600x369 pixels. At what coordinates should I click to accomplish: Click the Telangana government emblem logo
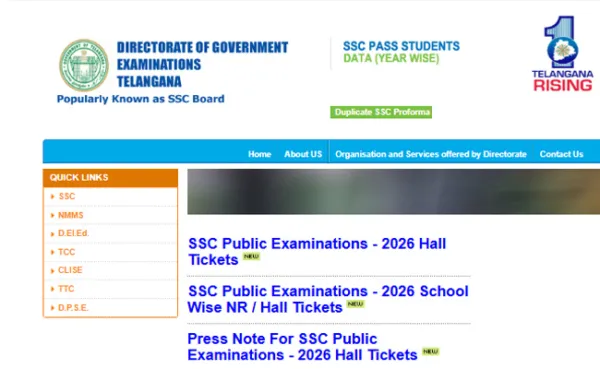84,65
